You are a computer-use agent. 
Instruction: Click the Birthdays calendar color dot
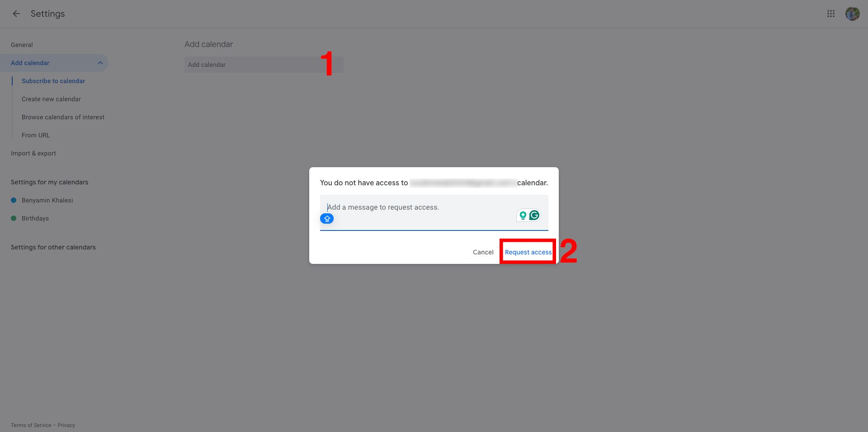(x=13, y=218)
